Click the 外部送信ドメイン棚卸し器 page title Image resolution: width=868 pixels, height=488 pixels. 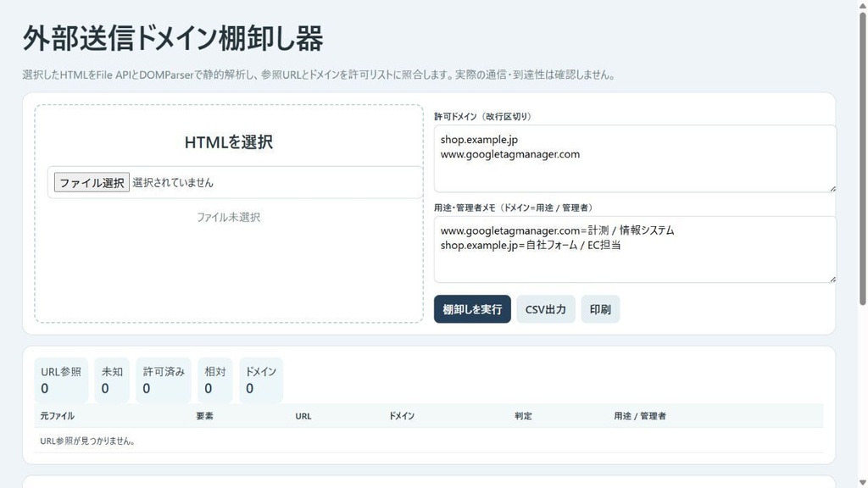(173, 39)
